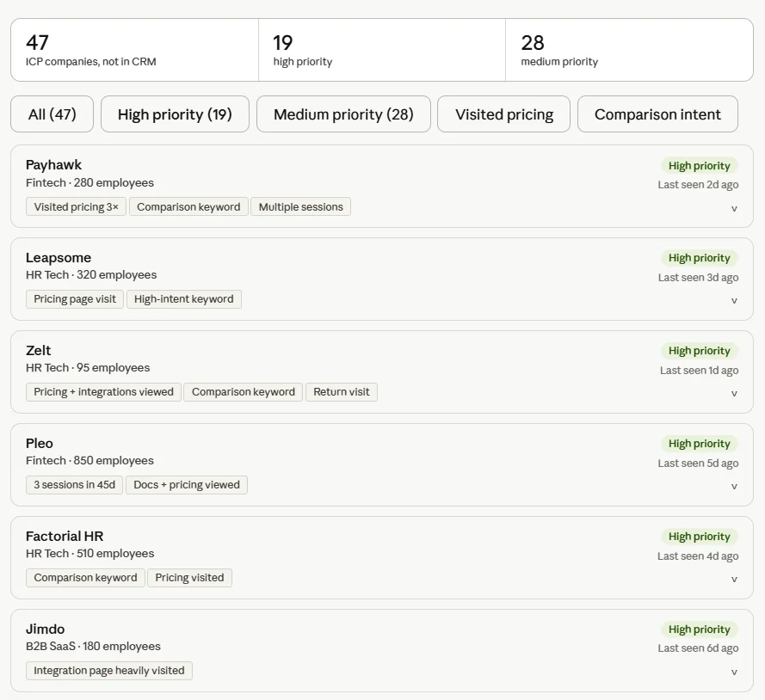Click the '19 high priority' stat

382,50
